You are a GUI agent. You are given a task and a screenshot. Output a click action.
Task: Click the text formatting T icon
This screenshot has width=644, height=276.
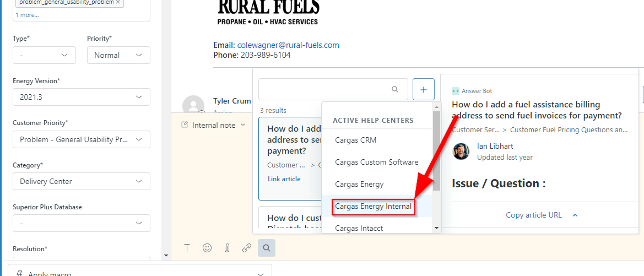187,248
